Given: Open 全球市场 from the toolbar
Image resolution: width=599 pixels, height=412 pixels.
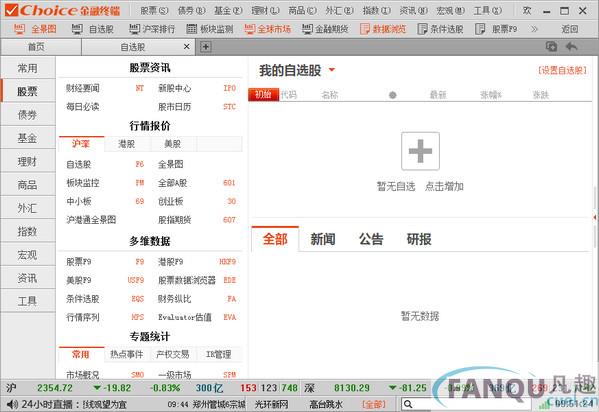Looking at the screenshot, I should click(267, 29).
